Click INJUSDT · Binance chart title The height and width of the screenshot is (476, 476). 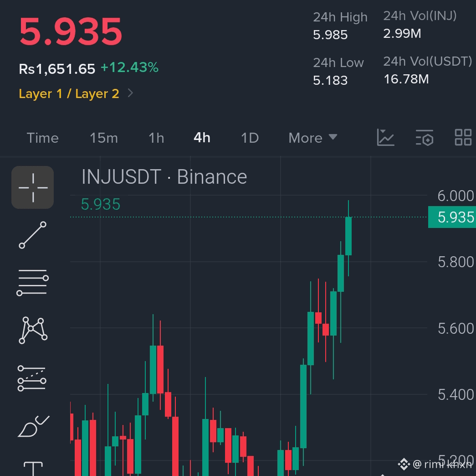click(164, 176)
